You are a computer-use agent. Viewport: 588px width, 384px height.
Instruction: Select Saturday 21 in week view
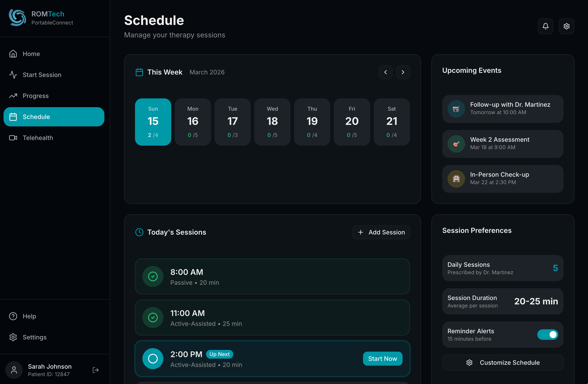coord(392,122)
